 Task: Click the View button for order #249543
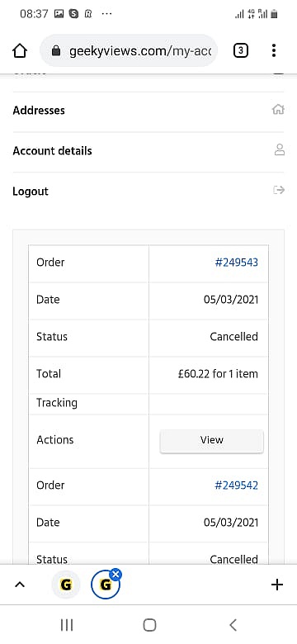tap(212, 441)
